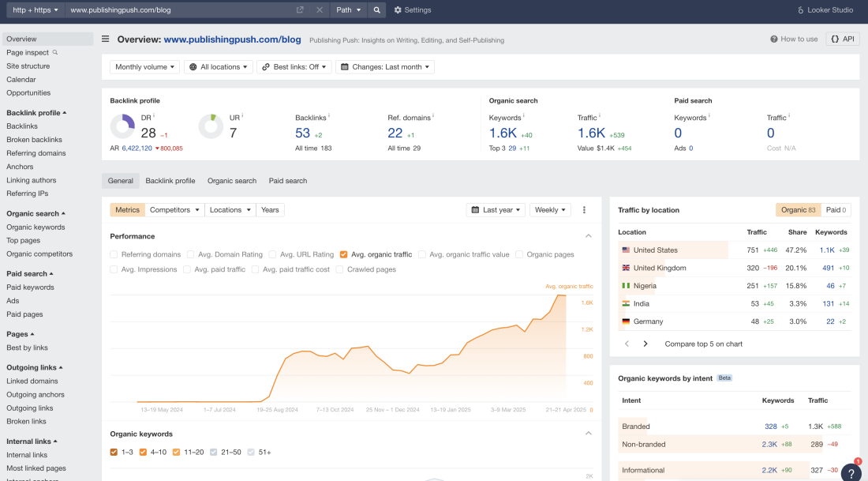Click the API button
868x481 pixels.
point(843,39)
